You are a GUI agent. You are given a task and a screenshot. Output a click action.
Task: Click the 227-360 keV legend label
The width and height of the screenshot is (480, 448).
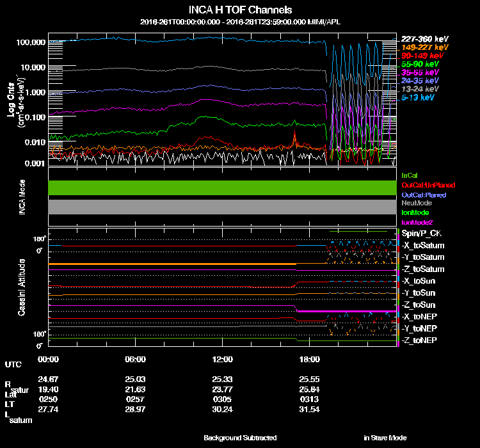[x=424, y=38]
